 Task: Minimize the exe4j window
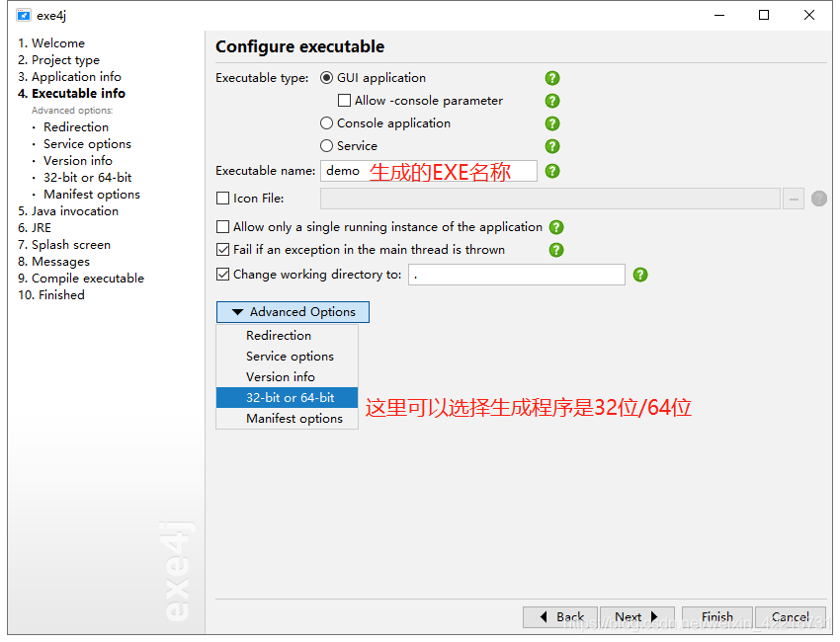[x=719, y=15]
